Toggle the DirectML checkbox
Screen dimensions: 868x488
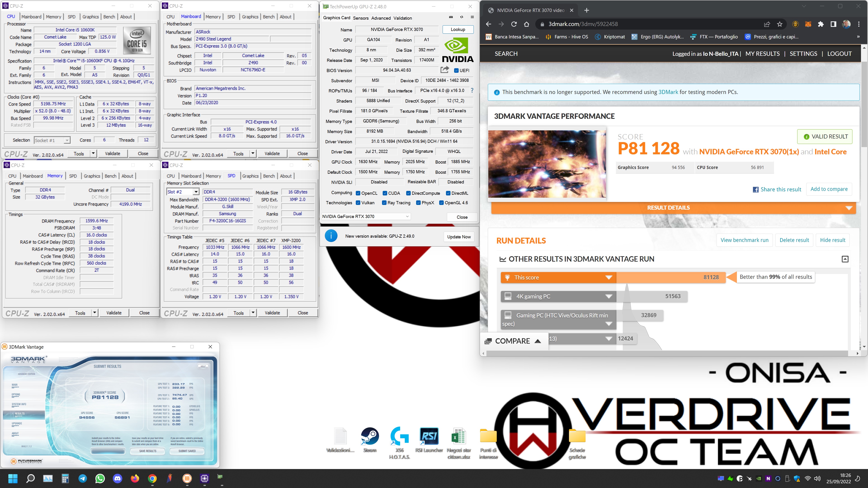[448, 193]
